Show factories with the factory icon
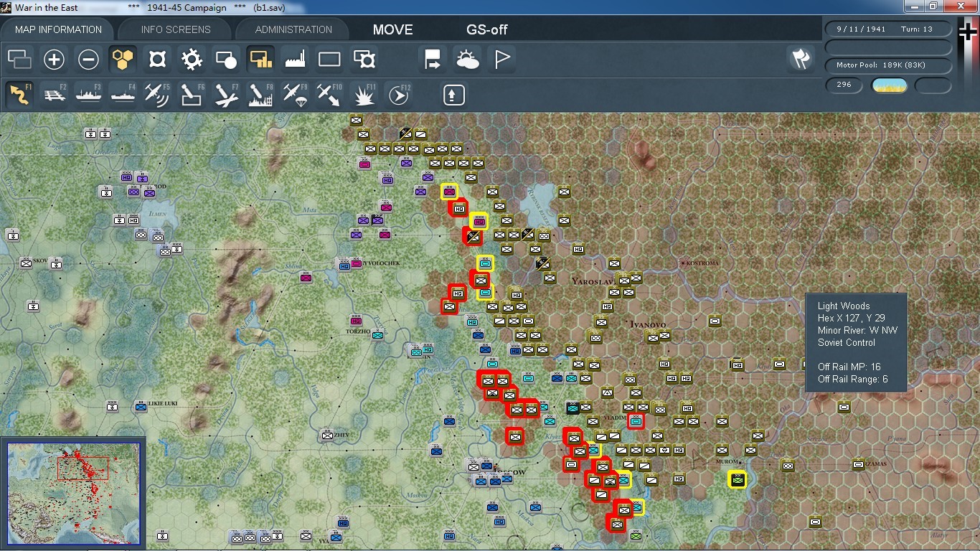Screen dimensions: 980x551 coord(295,60)
